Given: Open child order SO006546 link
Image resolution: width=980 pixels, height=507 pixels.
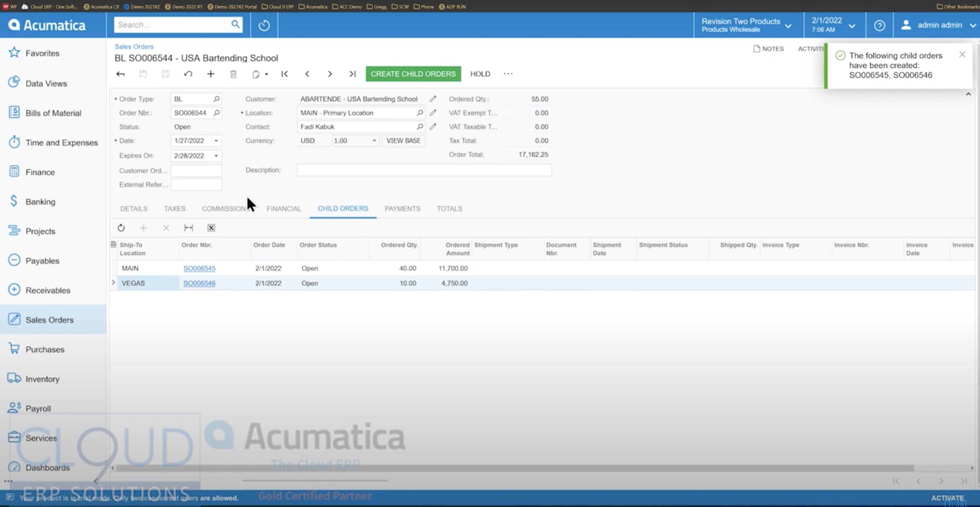Looking at the screenshot, I should pyautogui.click(x=199, y=283).
